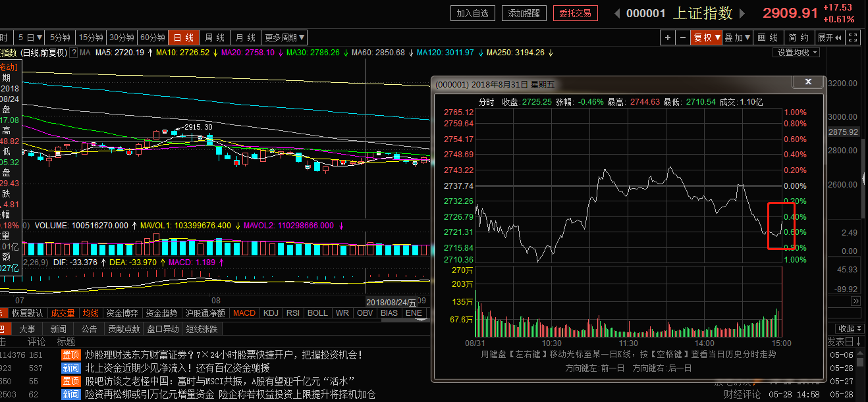Screen dimensions: 868x402
Task: Close the intraday popup window
Action: click(x=808, y=82)
